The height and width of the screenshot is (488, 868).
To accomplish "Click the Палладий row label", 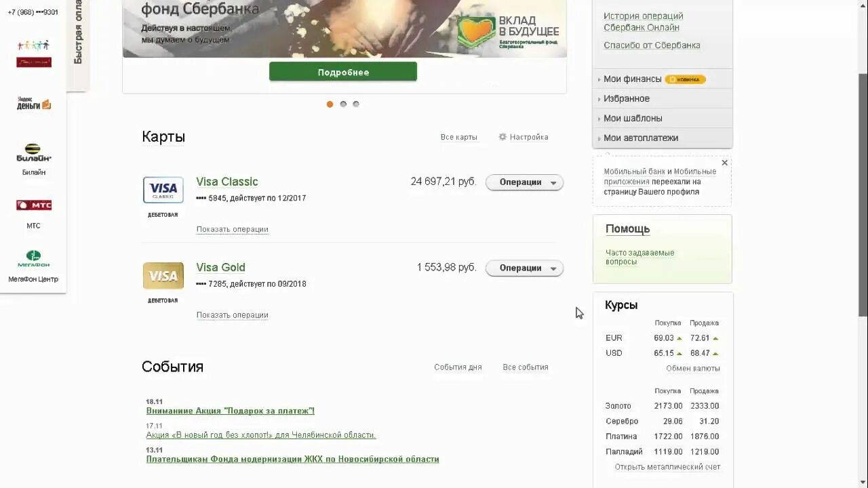I will point(624,452).
